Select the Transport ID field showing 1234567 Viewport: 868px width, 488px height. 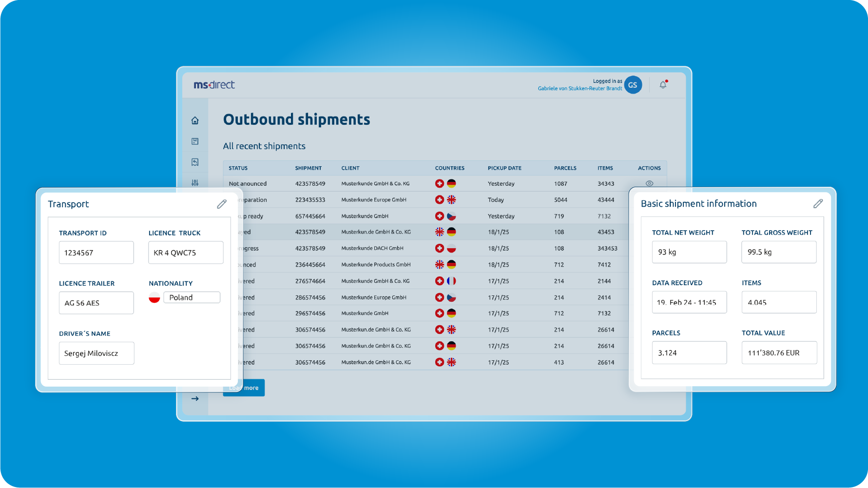(96, 253)
